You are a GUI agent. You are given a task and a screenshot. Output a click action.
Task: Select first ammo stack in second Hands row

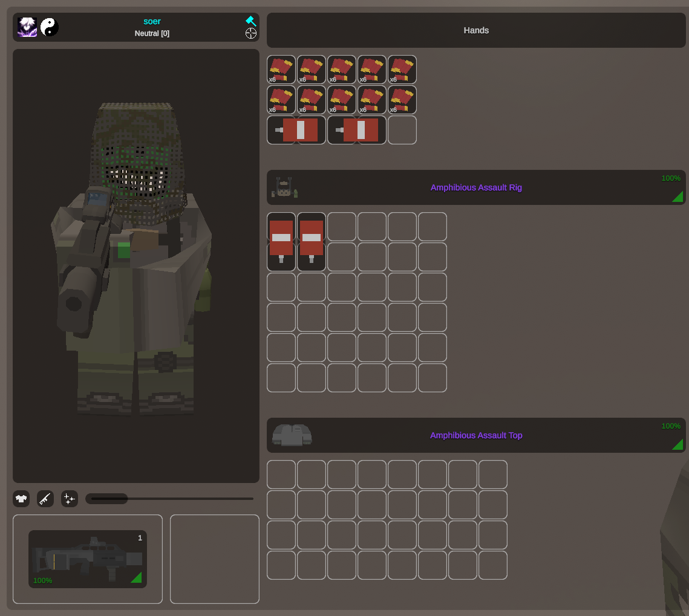pos(281,100)
